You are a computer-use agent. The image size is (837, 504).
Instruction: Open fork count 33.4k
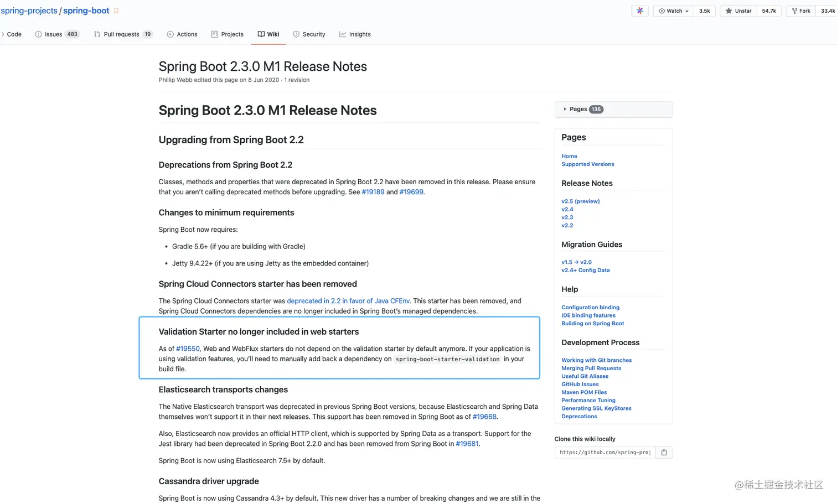click(828, 11)
